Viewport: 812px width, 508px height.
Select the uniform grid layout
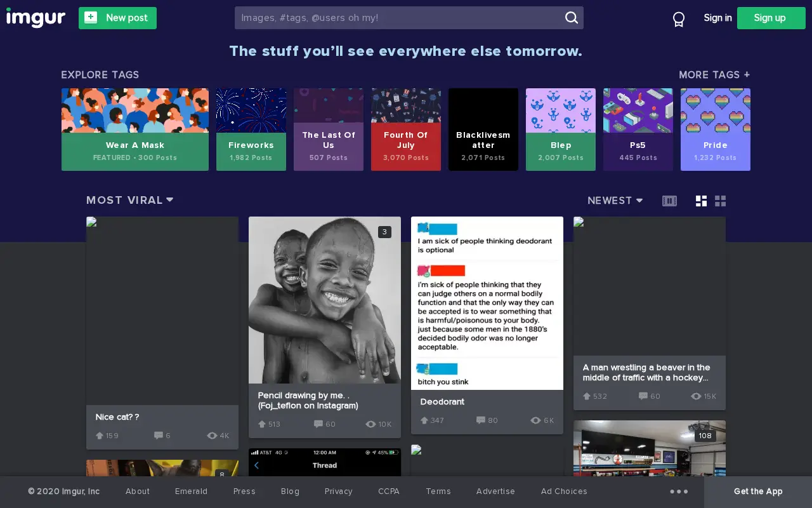720,201
